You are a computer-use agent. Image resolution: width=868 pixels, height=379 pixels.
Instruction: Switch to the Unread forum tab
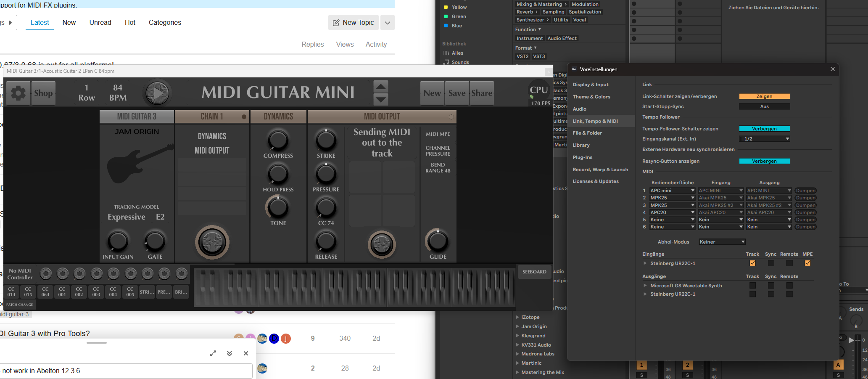click(x=100, y=23)
